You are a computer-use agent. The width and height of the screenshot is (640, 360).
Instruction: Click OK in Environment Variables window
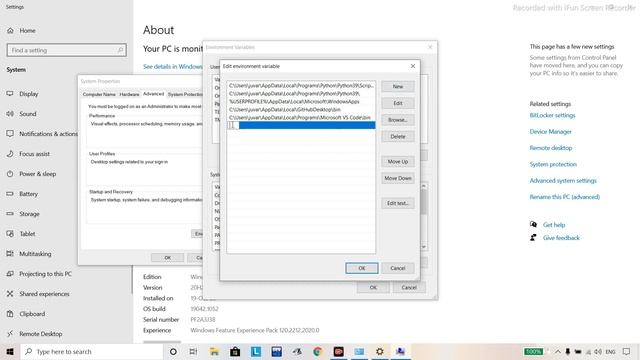point(373,288)
